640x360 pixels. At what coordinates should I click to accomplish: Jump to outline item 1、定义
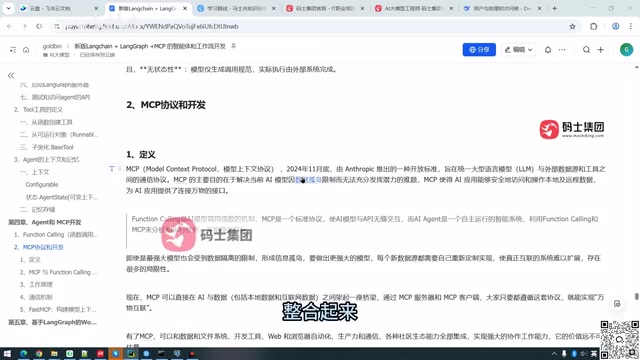point(30,260)
